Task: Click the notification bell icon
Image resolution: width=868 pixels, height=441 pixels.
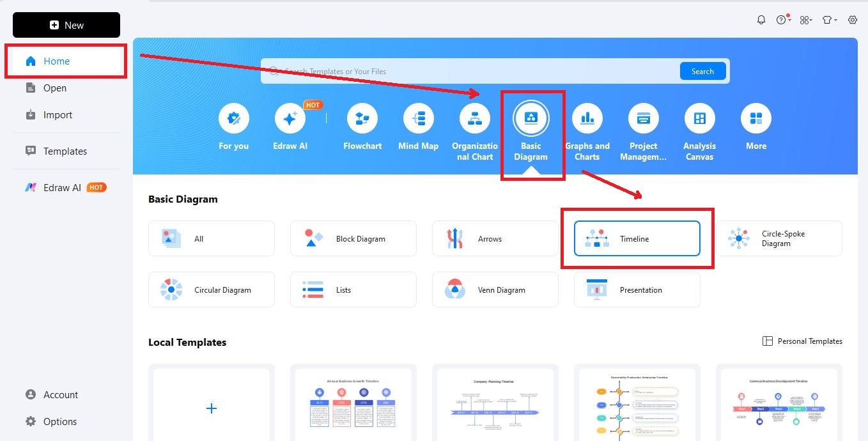Action: point(761,20)
